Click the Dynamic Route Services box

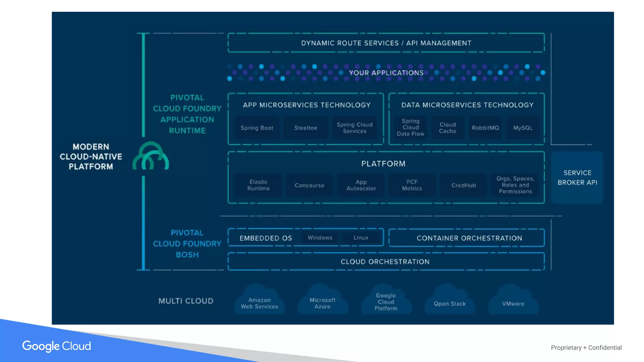coord(386,43)
